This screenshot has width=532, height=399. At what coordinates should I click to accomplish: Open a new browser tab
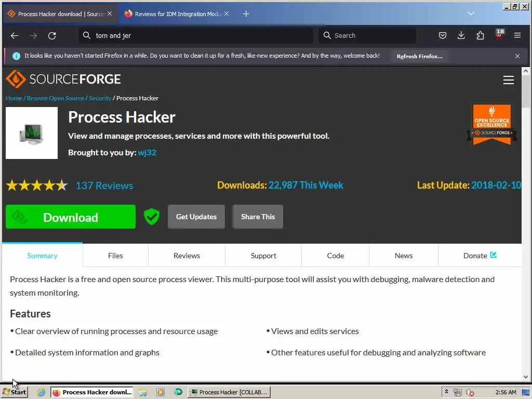click(246, 14)
